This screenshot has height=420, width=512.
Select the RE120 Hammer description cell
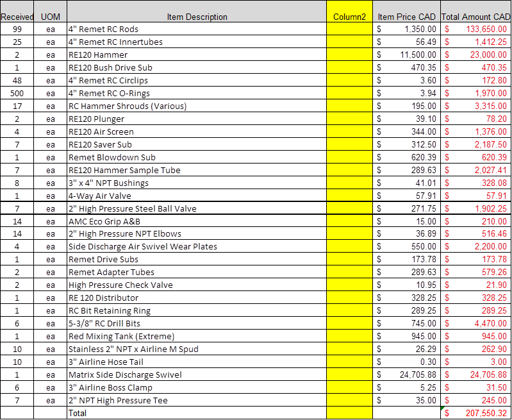click(x=197, y=55)
